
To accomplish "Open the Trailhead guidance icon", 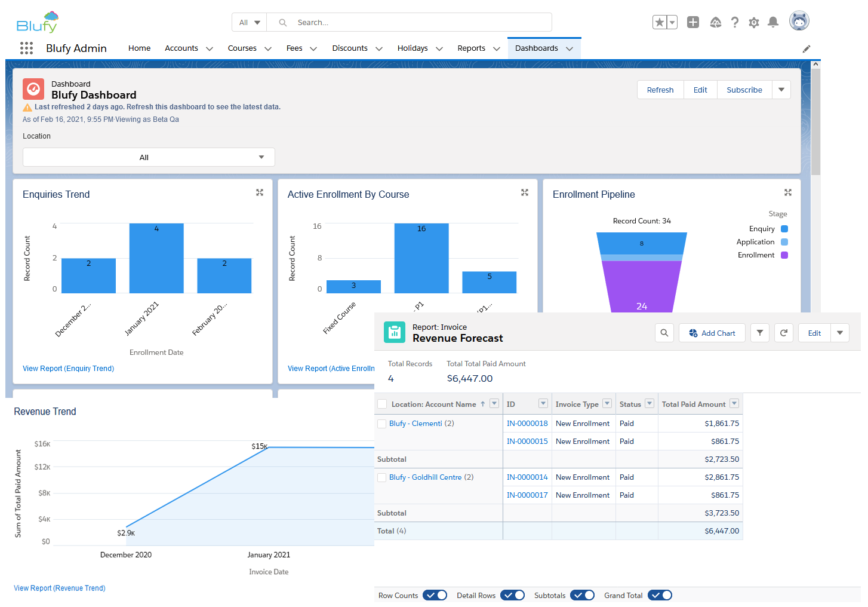I will [716, 23].
